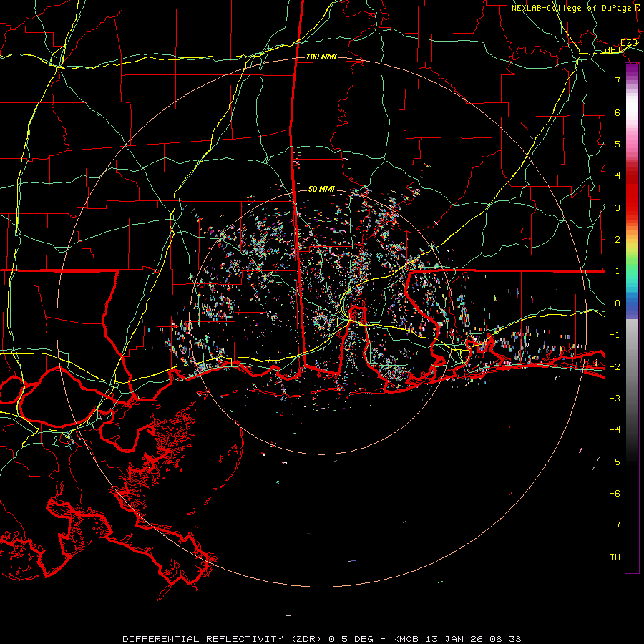Click the "TH" label below the color scale numbers
This screenshot has width=644, height=644.
[615, 557]
